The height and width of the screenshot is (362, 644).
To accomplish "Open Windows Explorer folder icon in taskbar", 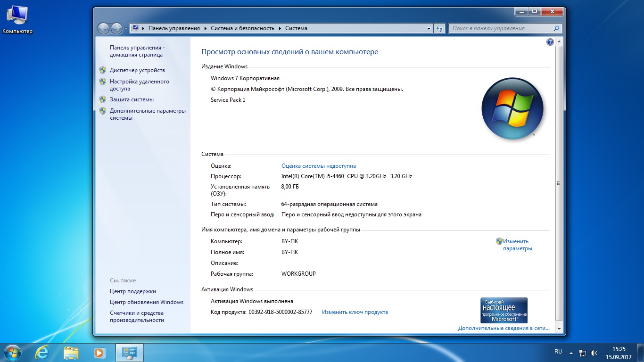I will 71,352.
